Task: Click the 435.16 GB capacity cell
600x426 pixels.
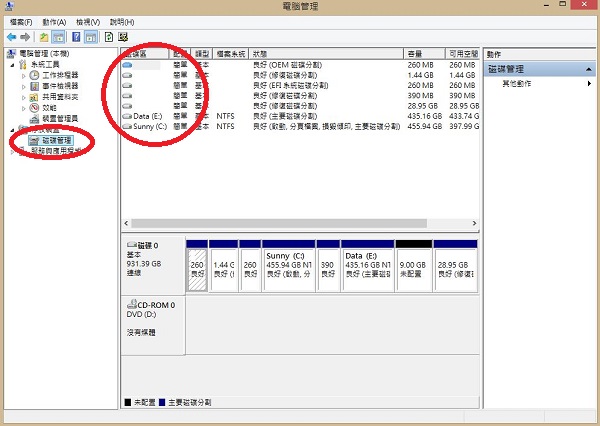Action: coord(424,116)
